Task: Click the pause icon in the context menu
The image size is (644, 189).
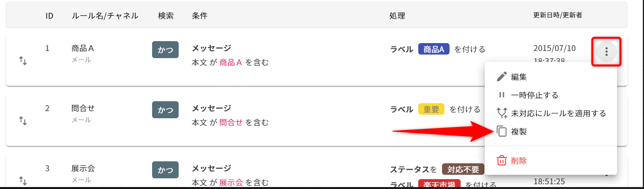Action: point(502,95)
